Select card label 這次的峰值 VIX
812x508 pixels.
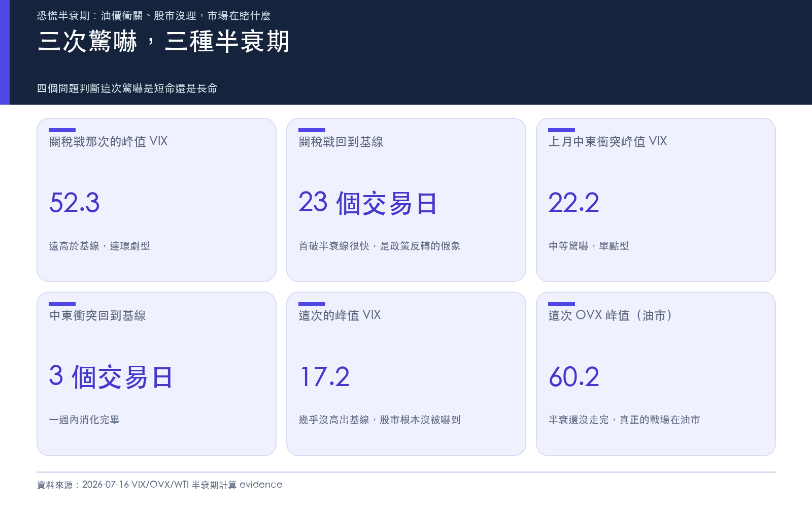(340, 315)
